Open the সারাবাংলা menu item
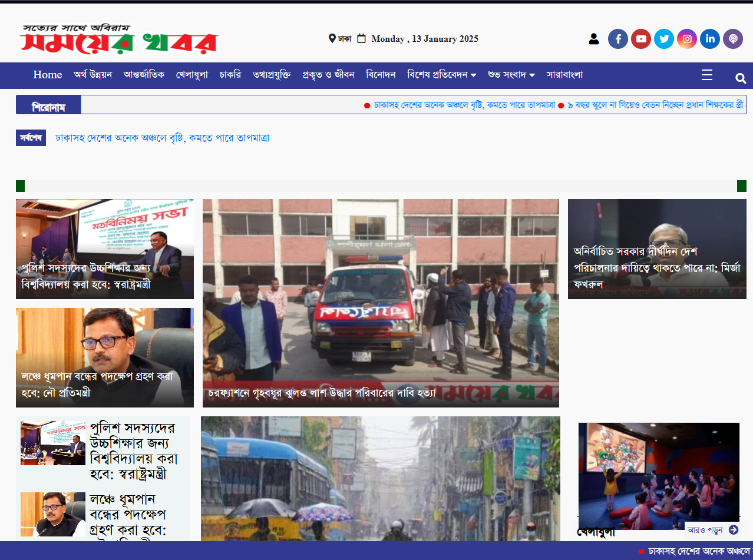753x560 pixels. coord(564,75)
